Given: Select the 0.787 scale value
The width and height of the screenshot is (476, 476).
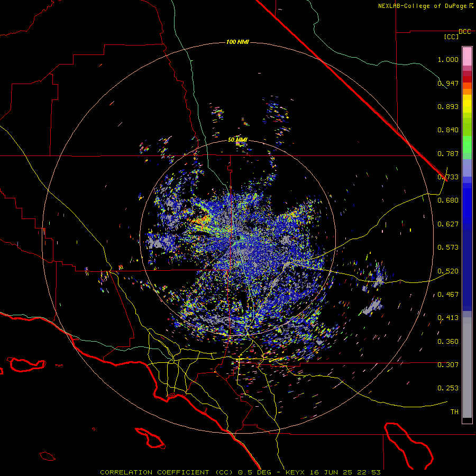Looking at the screenshot, I should (x=448, y=153).
